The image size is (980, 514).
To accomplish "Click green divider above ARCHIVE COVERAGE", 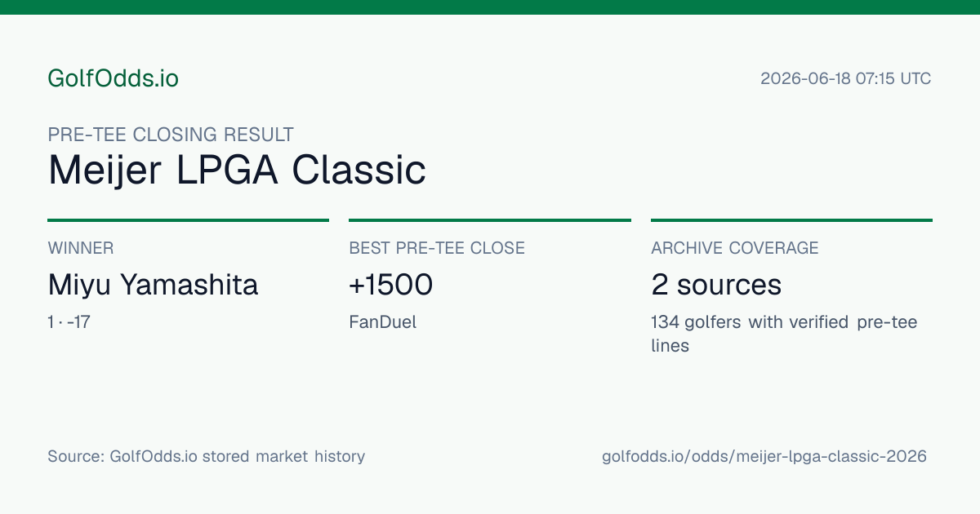I will tap(791, 220).
